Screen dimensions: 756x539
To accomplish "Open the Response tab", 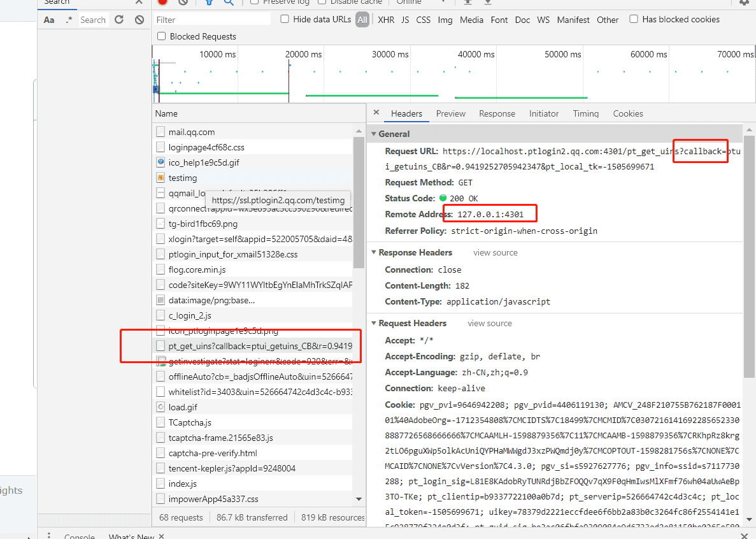I will pyautogui.click(x=497, y=113).
